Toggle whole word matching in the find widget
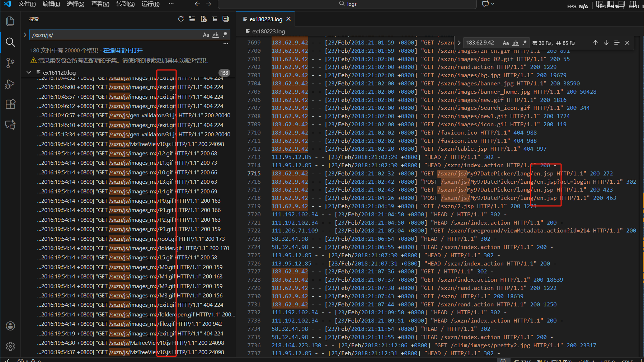This screenshot has width=644, height=362. 515,43
